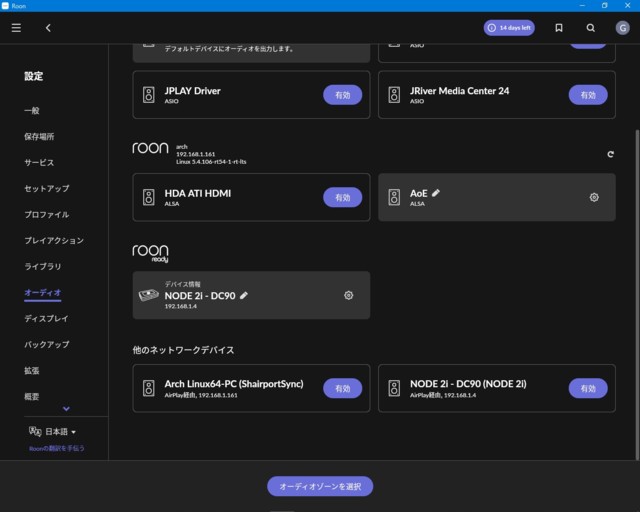This screenshot has width=640, height=512.
Task: Open the ライブラリ settings section
Action: click(x=43, y=266)
